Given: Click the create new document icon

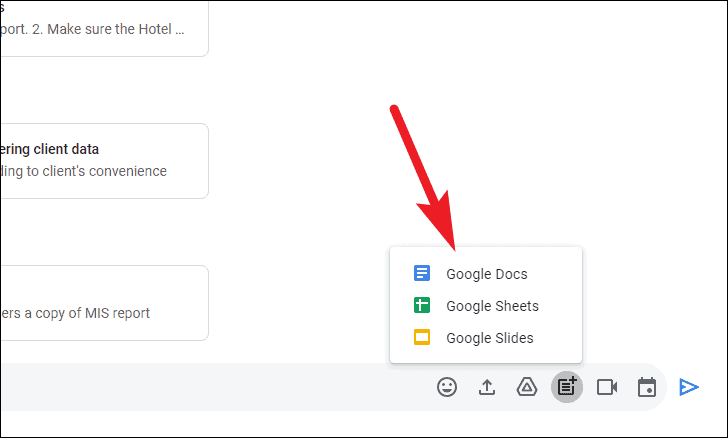Looking at the screenshot, I should (567, 387).
